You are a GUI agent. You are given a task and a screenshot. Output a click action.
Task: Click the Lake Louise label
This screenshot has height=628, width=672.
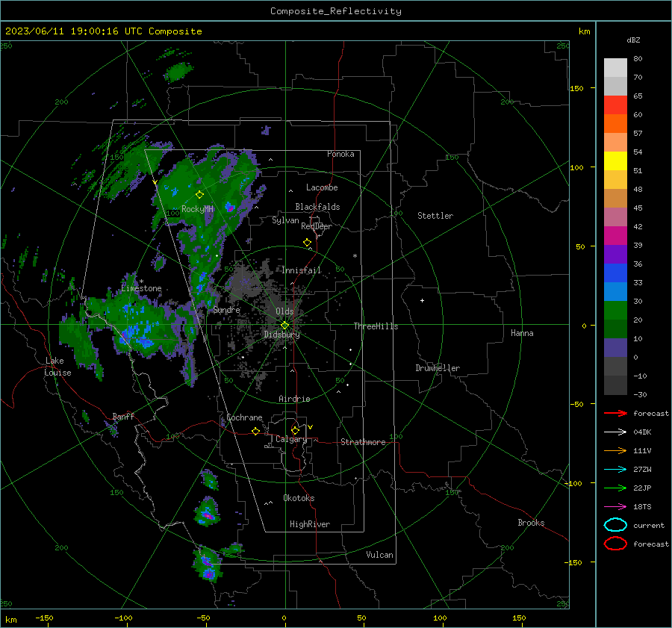tap(57, 367)
